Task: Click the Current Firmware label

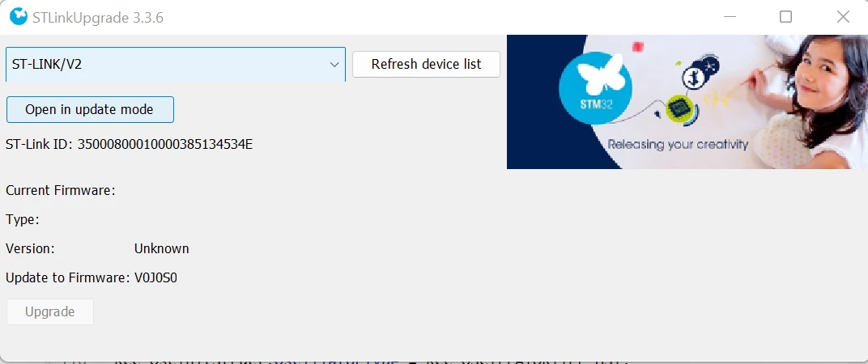Action: [61, 191]
